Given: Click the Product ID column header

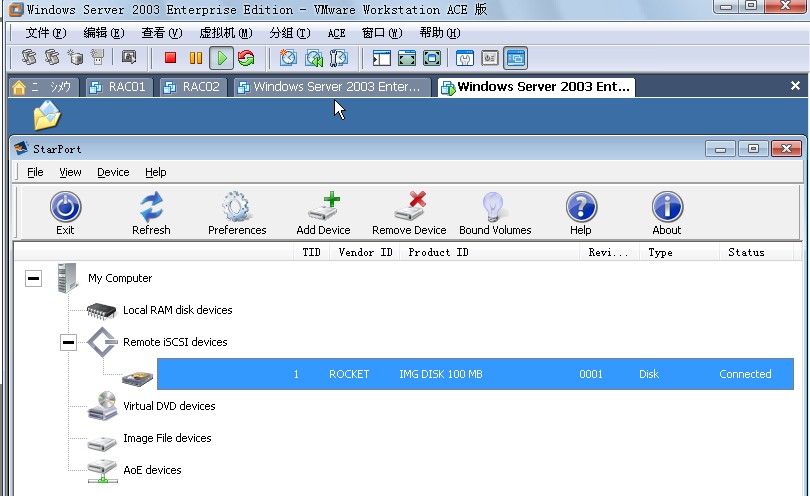Looking at the screenshot, I should coord(489,252).
